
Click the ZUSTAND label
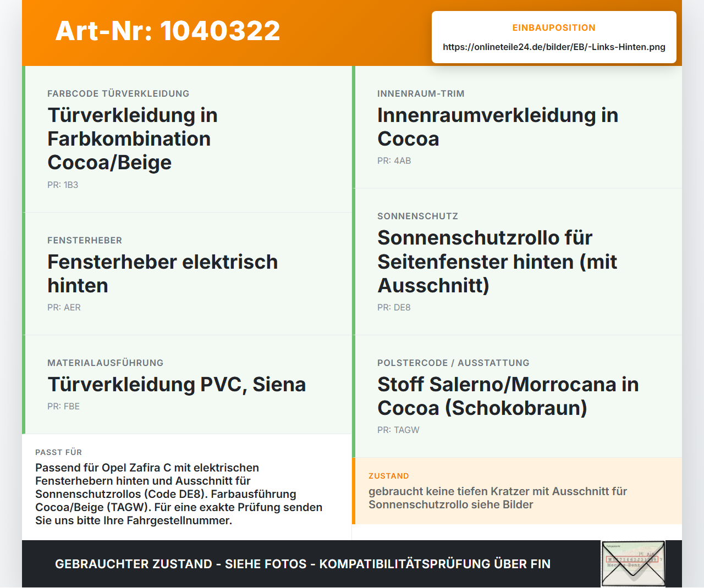388,476
